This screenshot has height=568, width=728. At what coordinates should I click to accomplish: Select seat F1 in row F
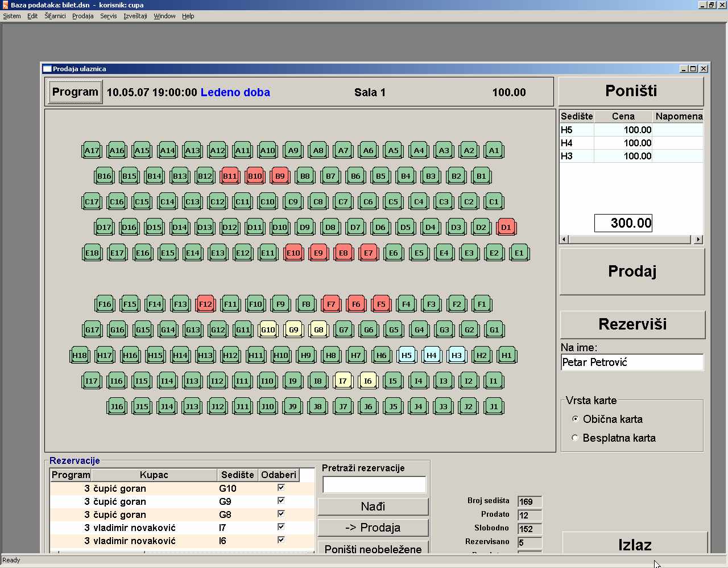482,304
